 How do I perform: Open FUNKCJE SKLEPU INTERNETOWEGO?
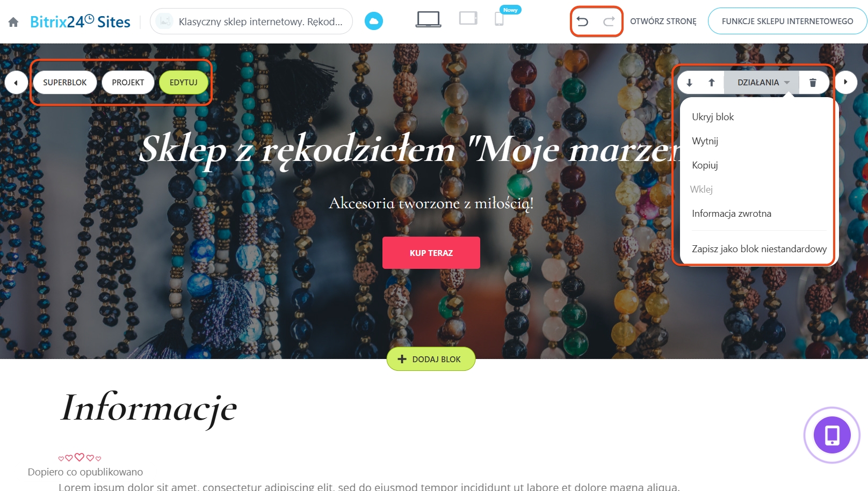point(787,21)
